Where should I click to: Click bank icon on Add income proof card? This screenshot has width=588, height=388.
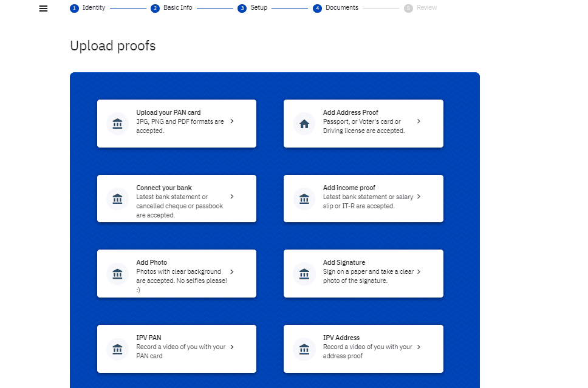304,199
